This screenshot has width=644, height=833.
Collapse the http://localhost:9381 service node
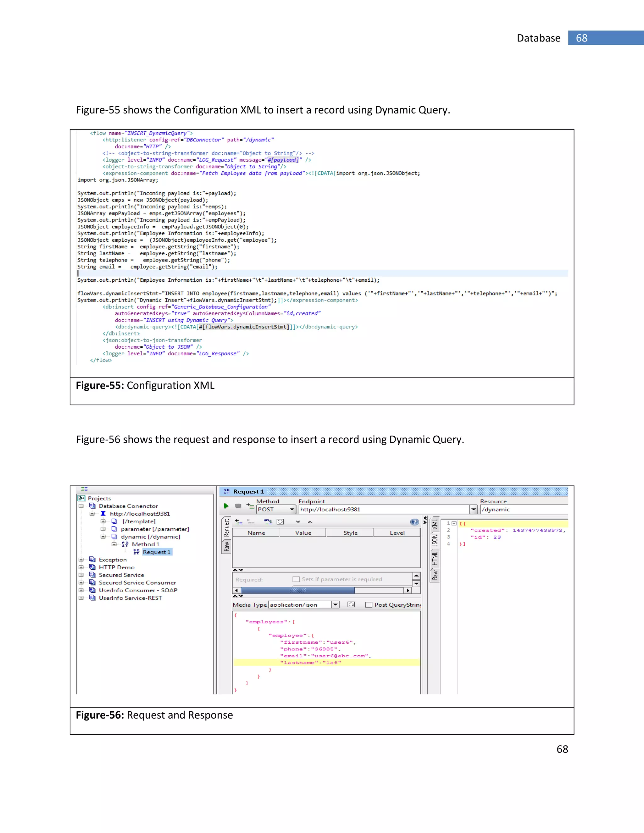pyautogui.click(x=92, y=514)
